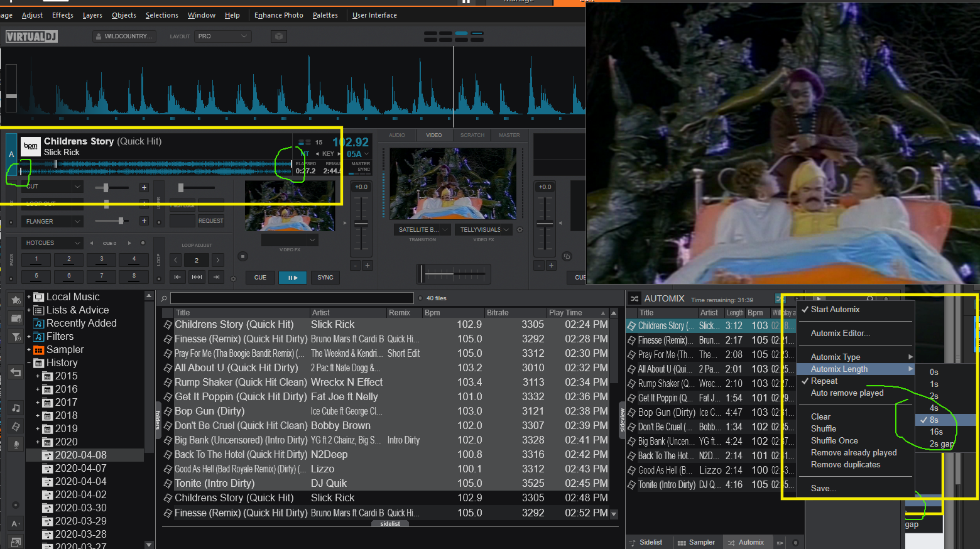
Task: Toggle the record dot in the sidelist tab bar
Action: (795, 543)
